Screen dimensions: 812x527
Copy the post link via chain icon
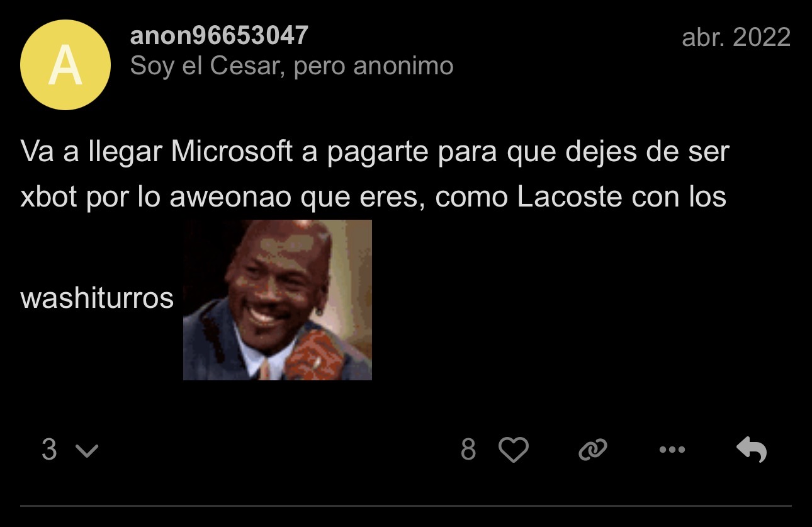pyautogui.click(x=592, y=450)
